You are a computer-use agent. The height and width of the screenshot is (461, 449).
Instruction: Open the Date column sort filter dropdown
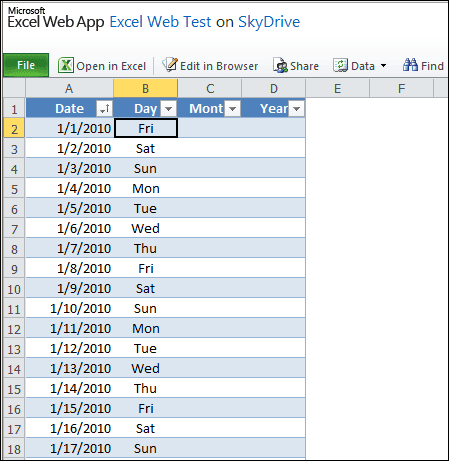[104, 109]
